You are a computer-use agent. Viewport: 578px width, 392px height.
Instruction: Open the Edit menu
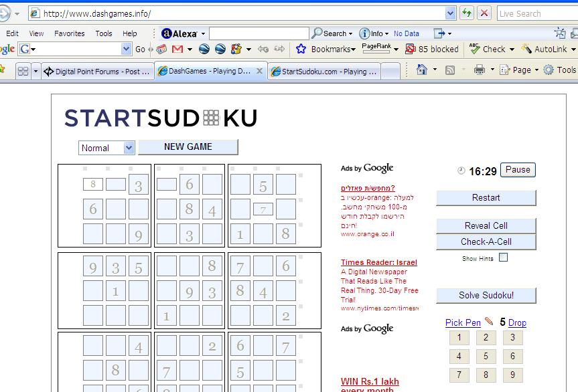(x=12, y=33)
